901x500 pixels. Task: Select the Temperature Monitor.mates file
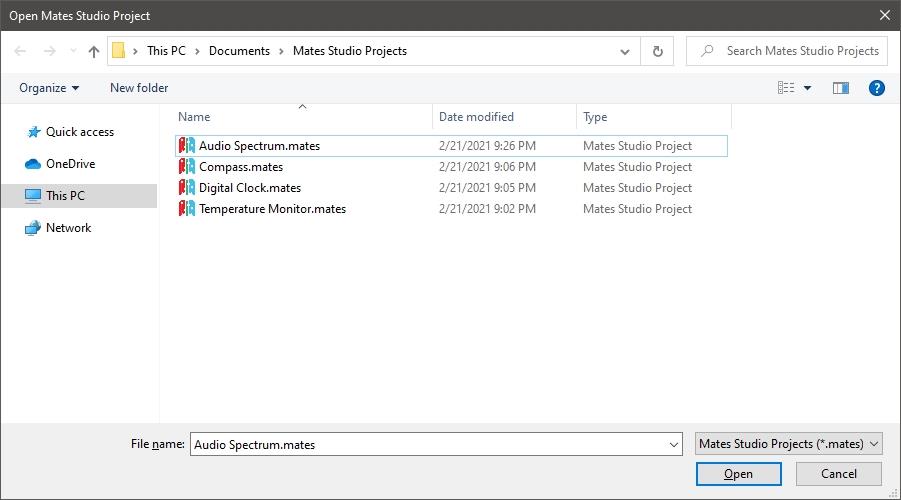(x=451, y=209)
